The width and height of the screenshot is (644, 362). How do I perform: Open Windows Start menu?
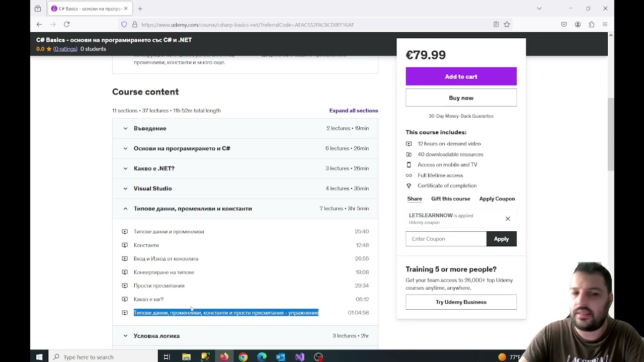pyautogui.click(x=39, y=357)
